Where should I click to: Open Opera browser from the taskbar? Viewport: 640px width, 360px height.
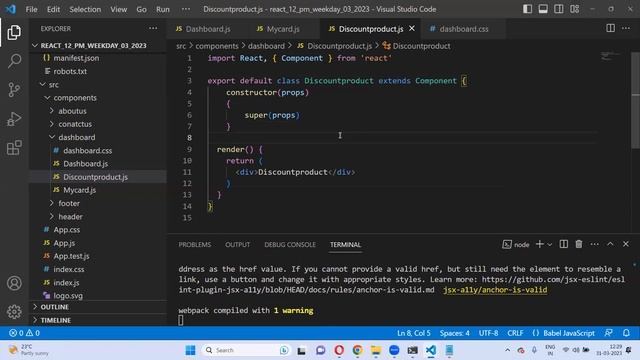(x=339, y=350)
